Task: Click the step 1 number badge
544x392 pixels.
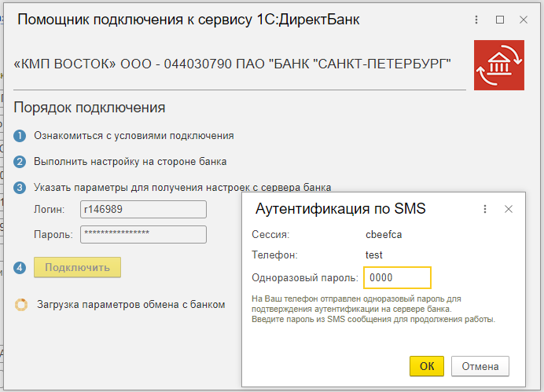Action: (x=20, y=136)
